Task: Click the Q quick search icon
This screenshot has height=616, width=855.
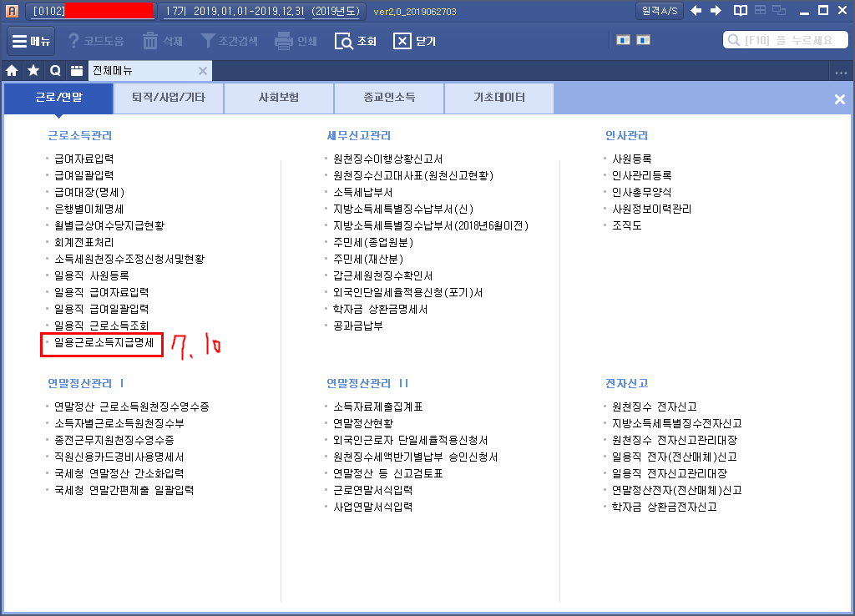Action: [55, 71]
